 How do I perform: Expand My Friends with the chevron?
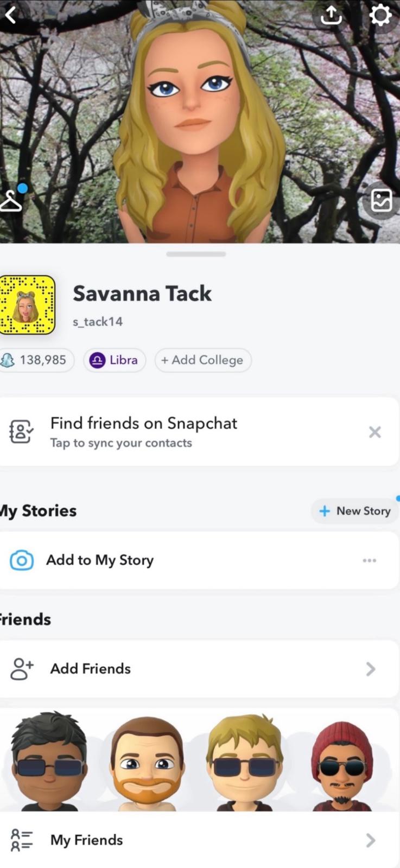point(371,840)
